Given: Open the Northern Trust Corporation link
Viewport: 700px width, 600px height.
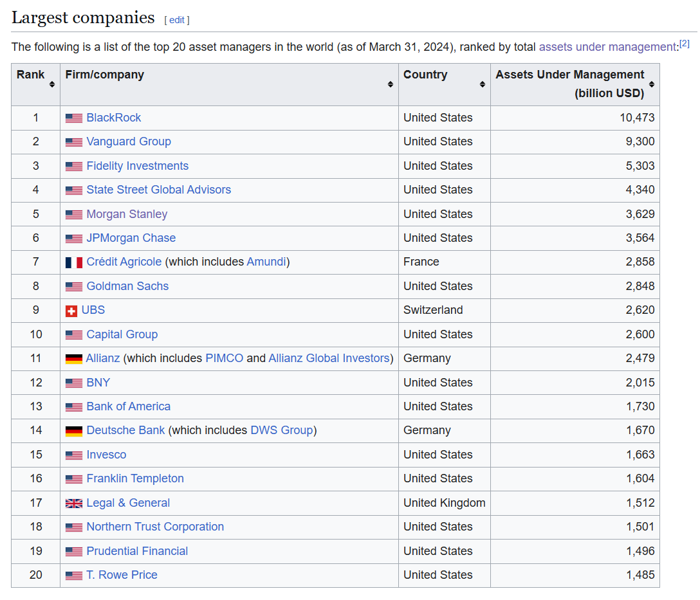Looking at the screenshot, I should (x=155, y=527).
